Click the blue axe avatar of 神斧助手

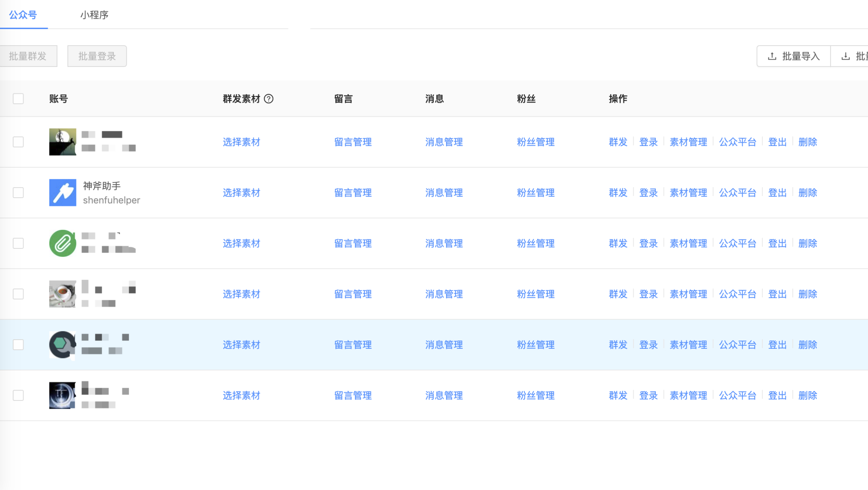click(x=62, y=192)
